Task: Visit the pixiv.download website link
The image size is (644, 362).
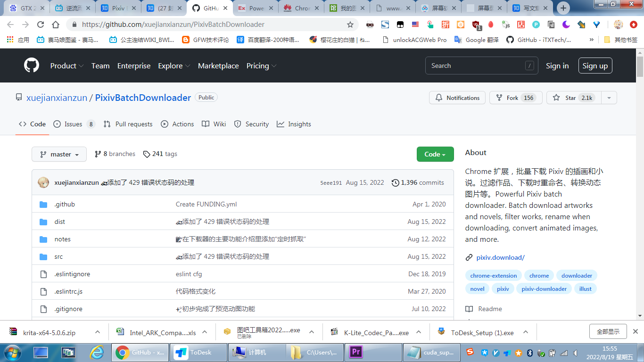Action: pyautogui.click(x=500, y=257)
